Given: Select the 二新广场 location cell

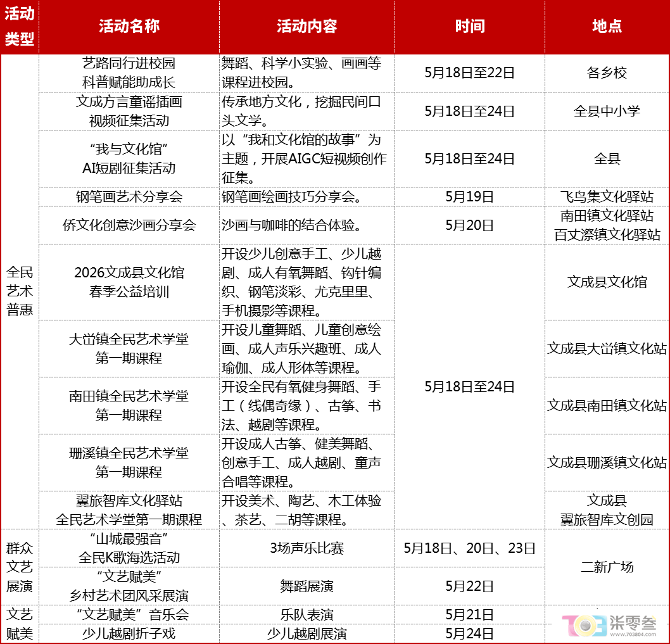Looking at the screenshot, I should click(607, 567).
